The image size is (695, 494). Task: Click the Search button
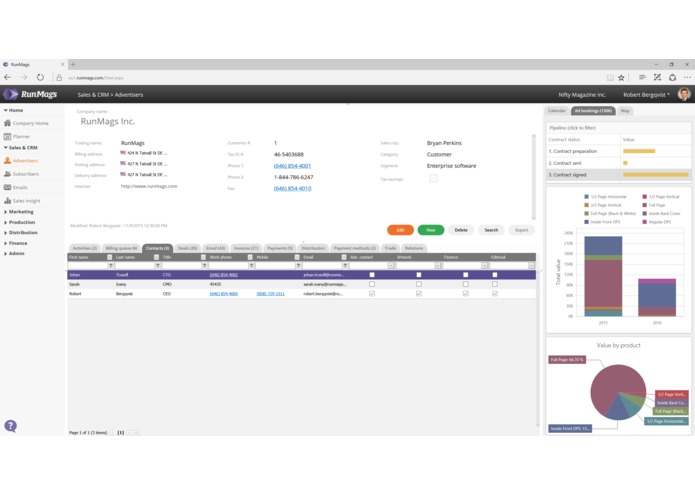point(491,230)
